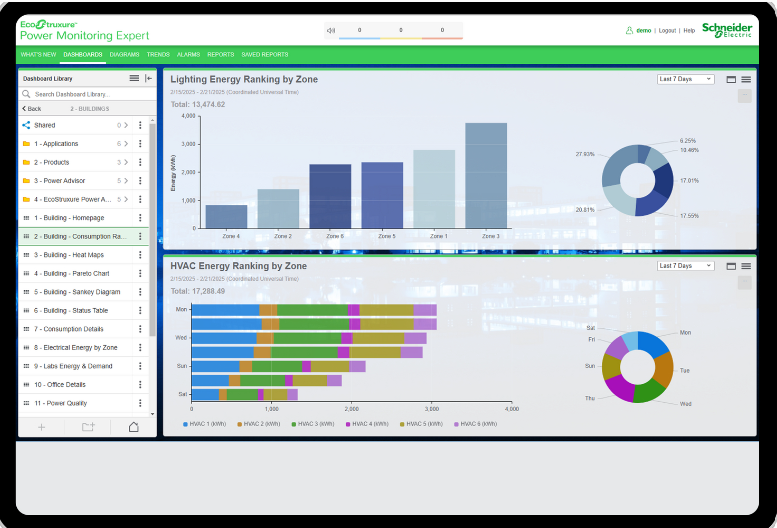Maximize the HVAC Energy Ranking gadget
The image size is (777, 528).
[x=731, y=266]
